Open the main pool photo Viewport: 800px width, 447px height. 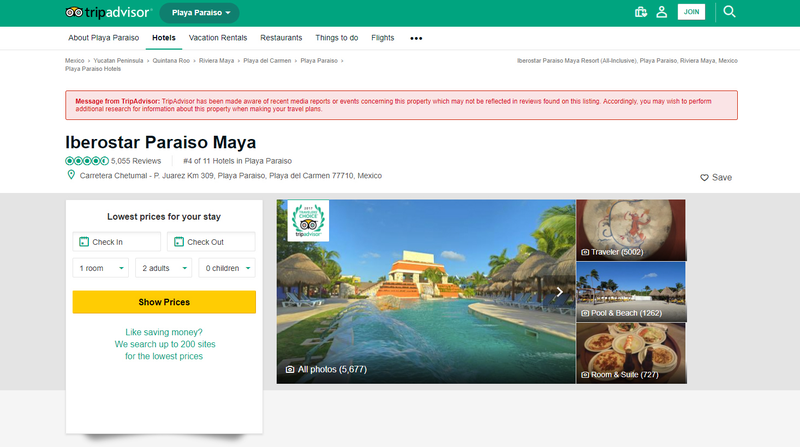(426, 292)
